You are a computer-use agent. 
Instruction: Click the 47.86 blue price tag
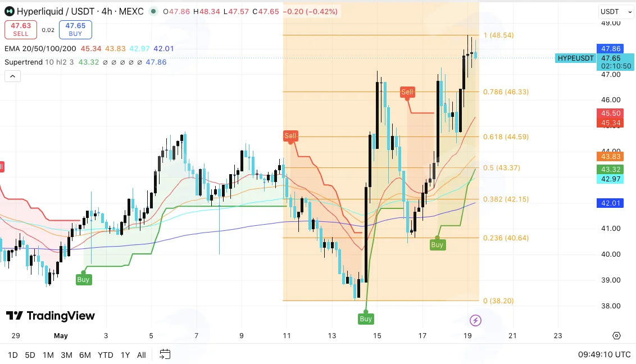tap(611, 49)
